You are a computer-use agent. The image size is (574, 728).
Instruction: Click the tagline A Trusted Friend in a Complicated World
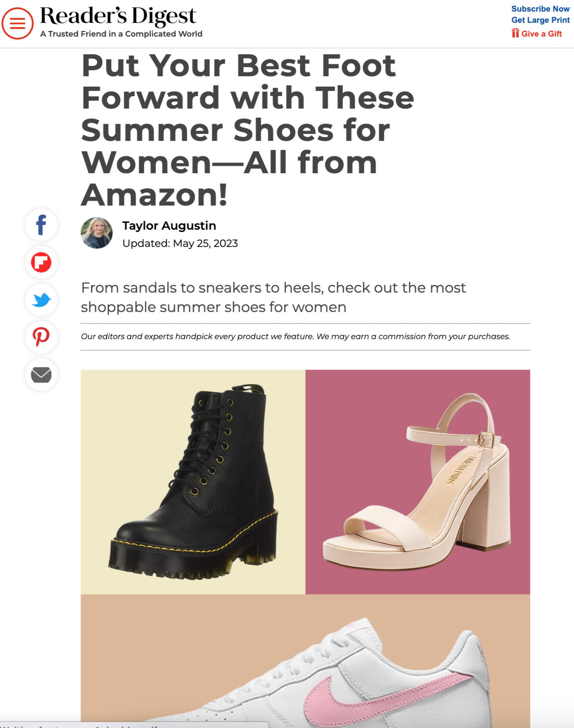coord(121,34)
